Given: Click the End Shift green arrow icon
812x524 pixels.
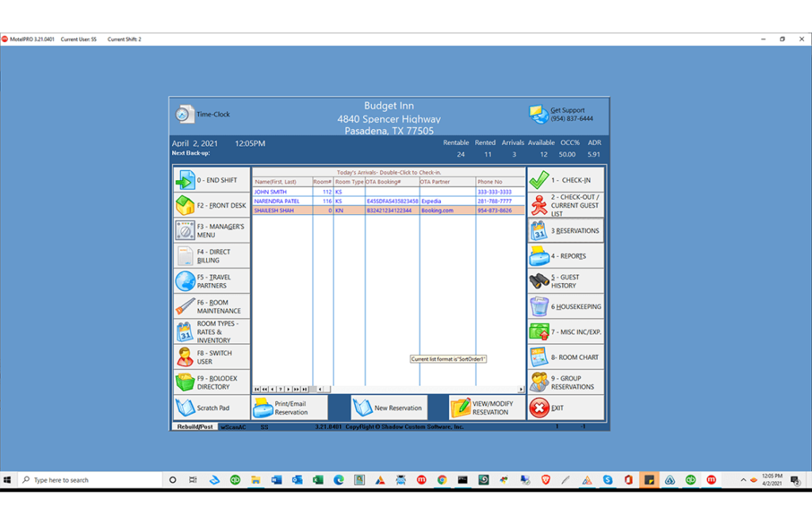Looking at the screenshot, I should click(x=185, y=181).
